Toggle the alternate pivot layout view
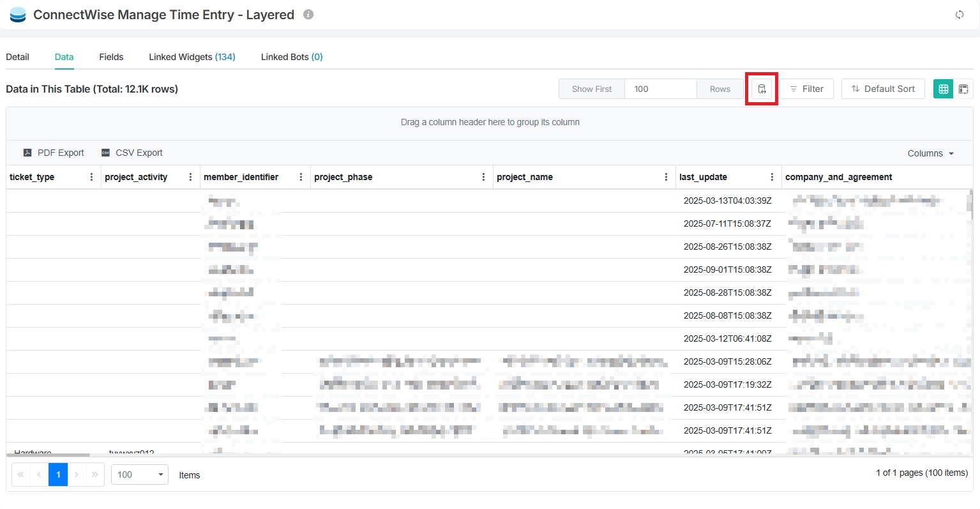The image size is (980, 509). click(963, 89)
